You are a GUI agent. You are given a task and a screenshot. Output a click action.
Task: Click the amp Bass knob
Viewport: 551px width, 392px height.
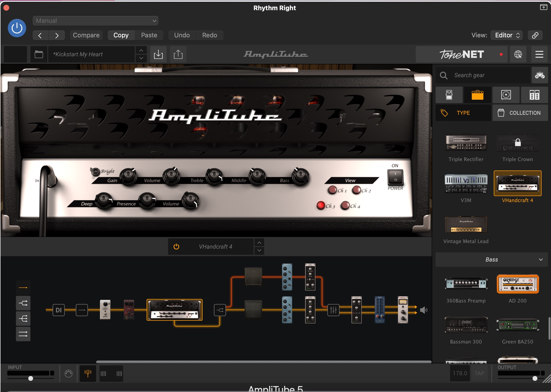tap(300, 176)
